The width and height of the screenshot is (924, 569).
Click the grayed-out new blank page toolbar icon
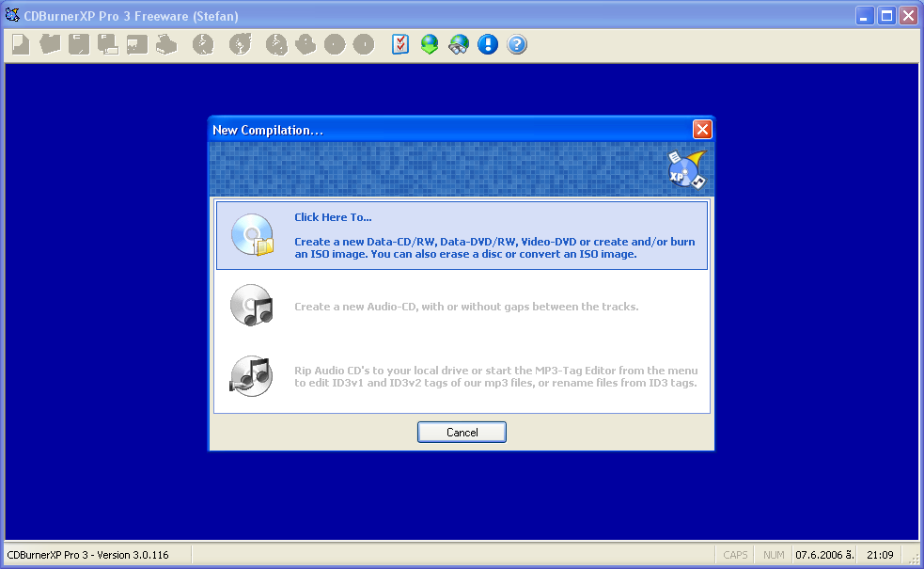click(x=21, y=44)
